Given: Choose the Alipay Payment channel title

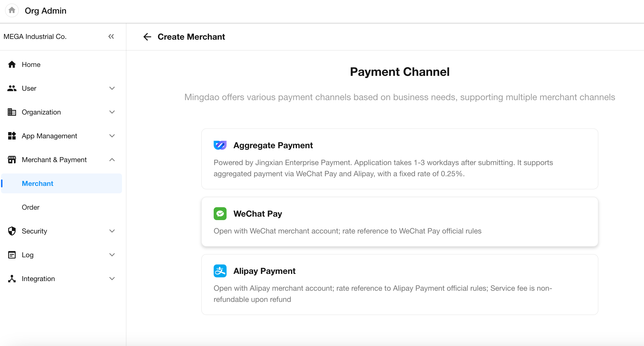Looking at the screenshot, I should (264, 271).
